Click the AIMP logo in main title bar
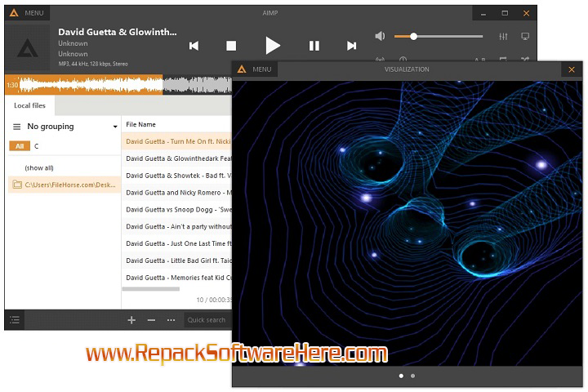588x392 pixels. tap(14, 13)
